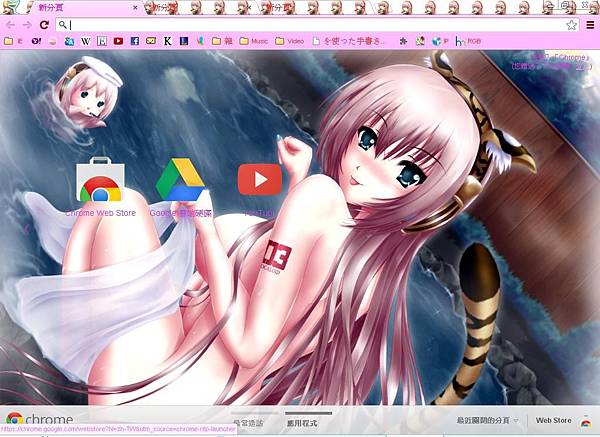Reload the page with the refresh icon

(44, 25)
